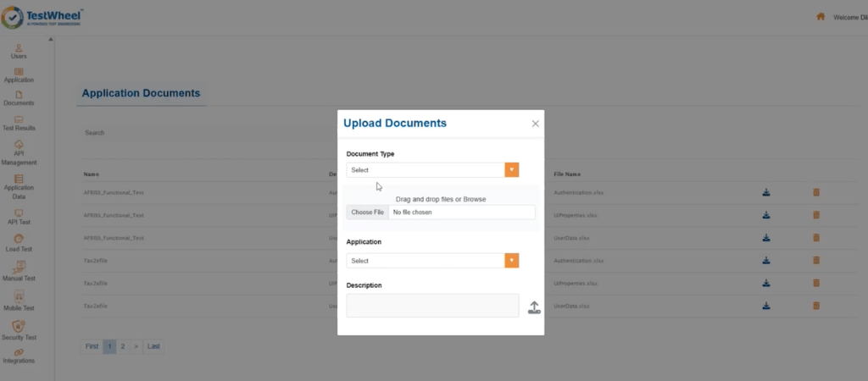Viewport: 868px width, 381px height.
Task: Go to page 2 in pagination
Action: [123, 346]
